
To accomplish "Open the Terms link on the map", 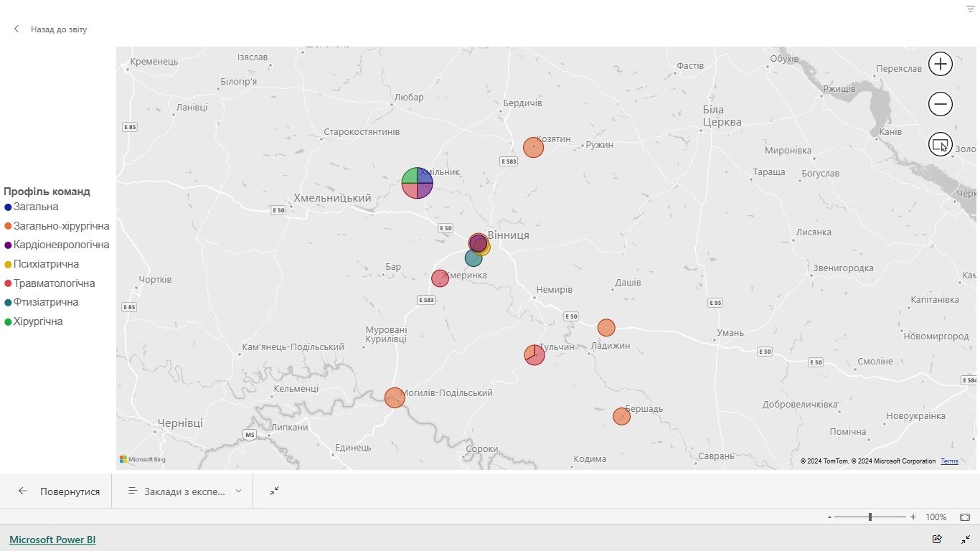I will [949, 461].
